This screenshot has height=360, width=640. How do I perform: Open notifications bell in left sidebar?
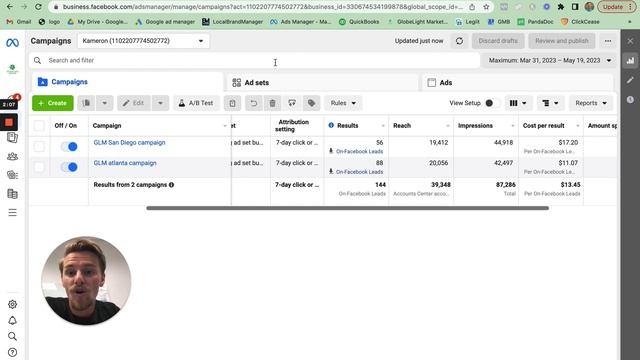click(12, 320)
